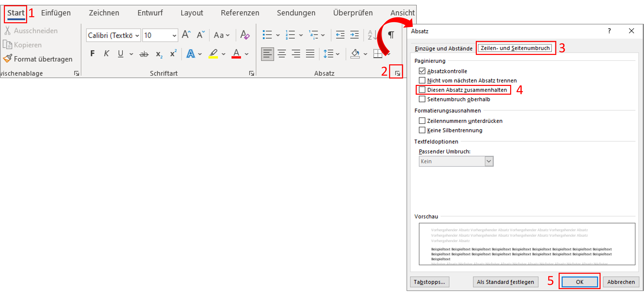Open the Absatz dialog launcher arrow
This screenshot has height=297, width=644.
click(398, 73)
